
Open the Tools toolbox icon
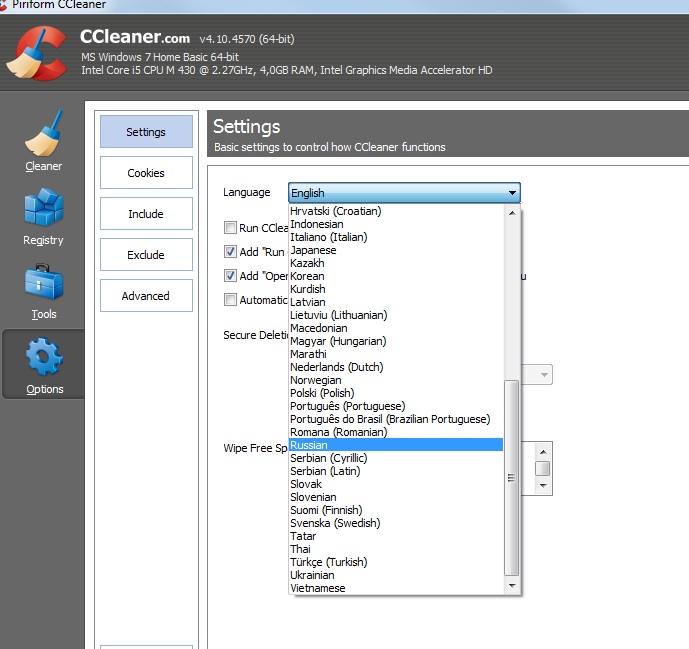[x=43, y=283]
